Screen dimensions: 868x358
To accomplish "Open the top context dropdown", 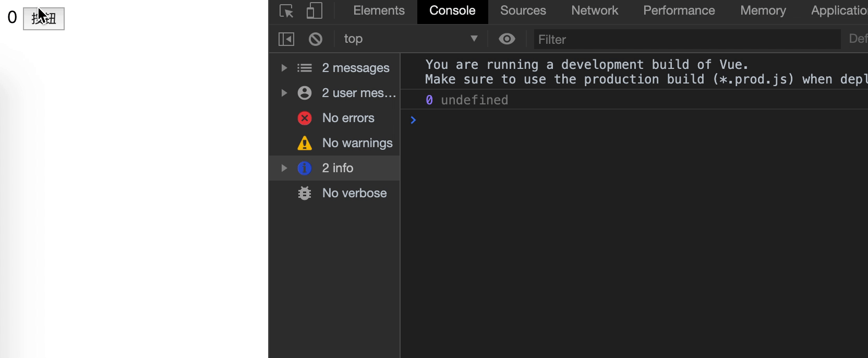I will coord(411,39).
